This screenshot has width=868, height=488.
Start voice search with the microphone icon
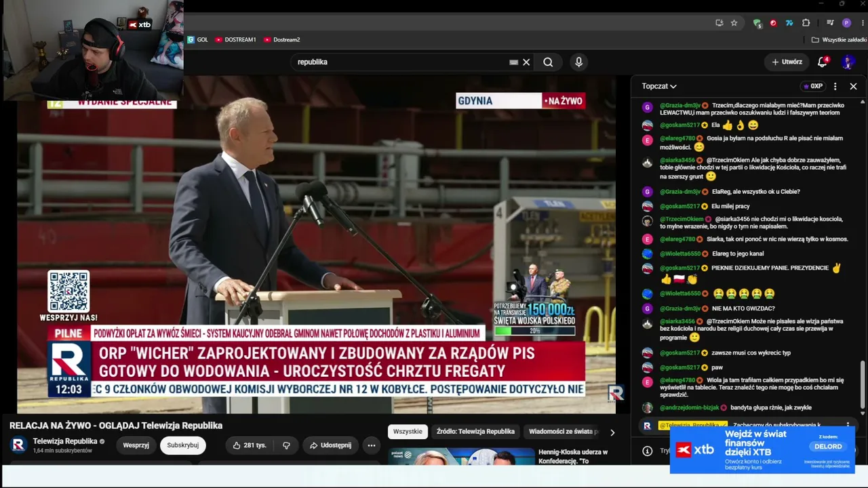(x=578, y=62)
